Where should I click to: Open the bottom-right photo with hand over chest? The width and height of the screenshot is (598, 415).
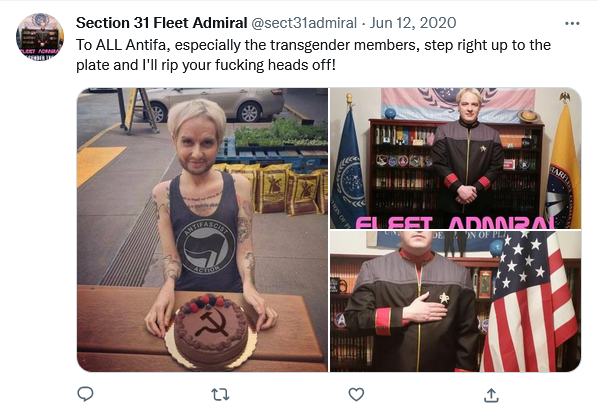coord(455,301)
